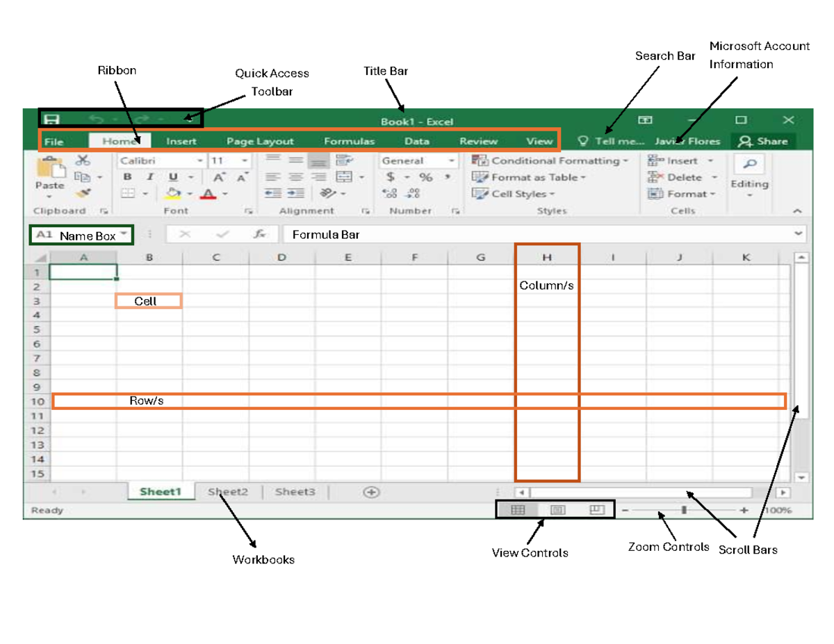Click the Save icon in Quick Access Toolbar

coord(52,119)
